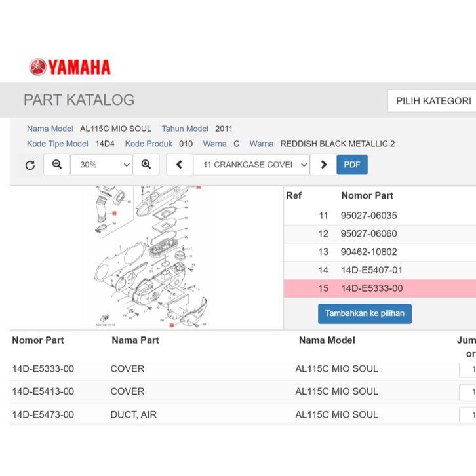Click the Yamaha logo

(x=69, y=67)
